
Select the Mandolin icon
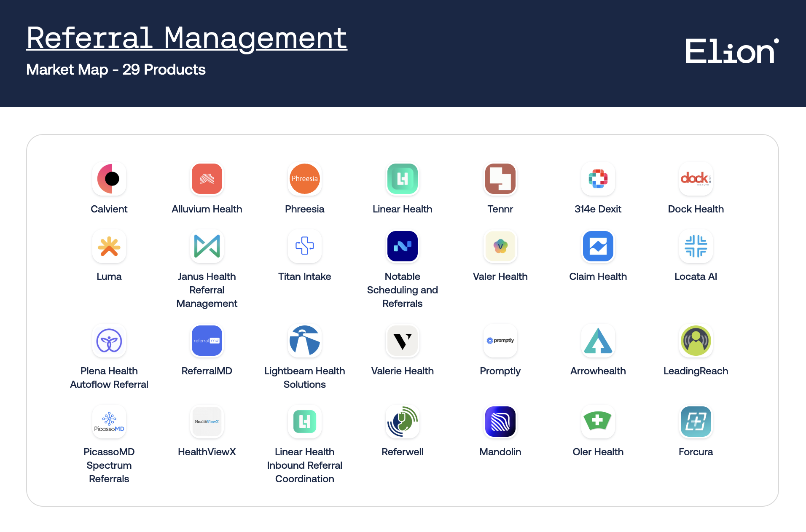(x=500, y=422)
